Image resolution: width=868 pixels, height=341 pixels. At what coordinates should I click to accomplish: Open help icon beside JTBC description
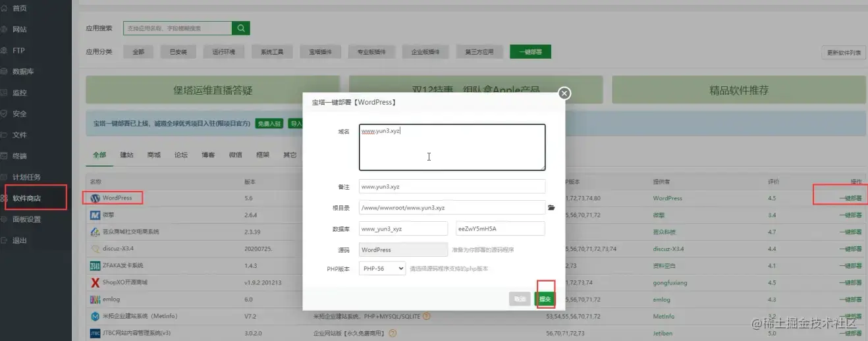click(x=393, y=333)
